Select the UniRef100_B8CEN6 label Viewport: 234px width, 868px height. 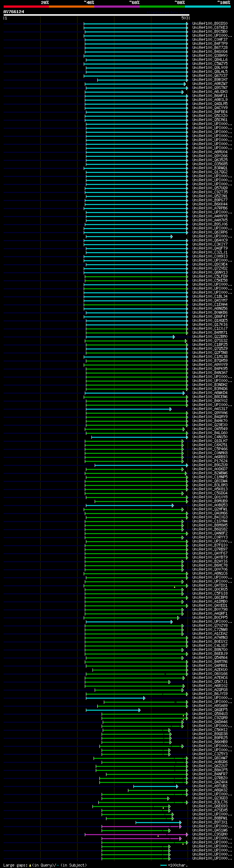point(210,397)
